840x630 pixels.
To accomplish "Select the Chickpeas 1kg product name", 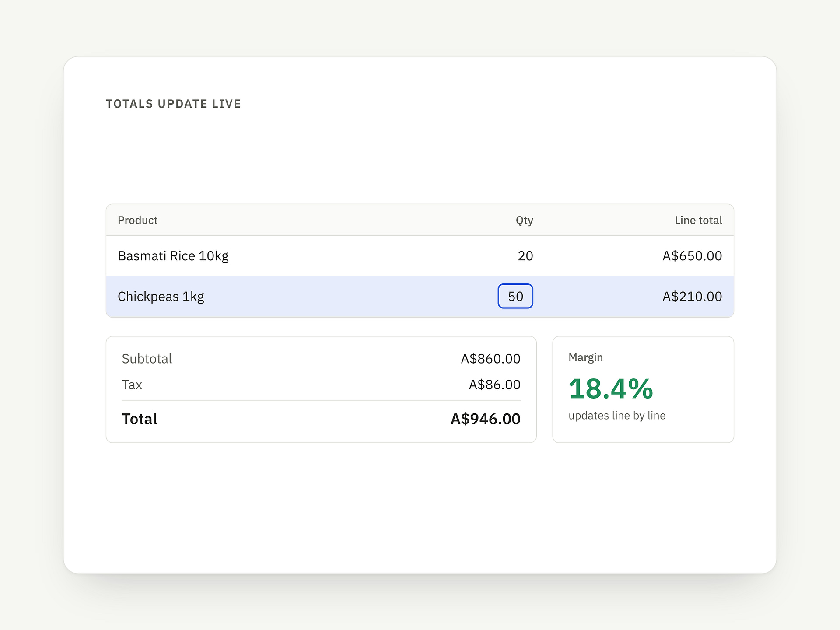I will click(161, 297).
